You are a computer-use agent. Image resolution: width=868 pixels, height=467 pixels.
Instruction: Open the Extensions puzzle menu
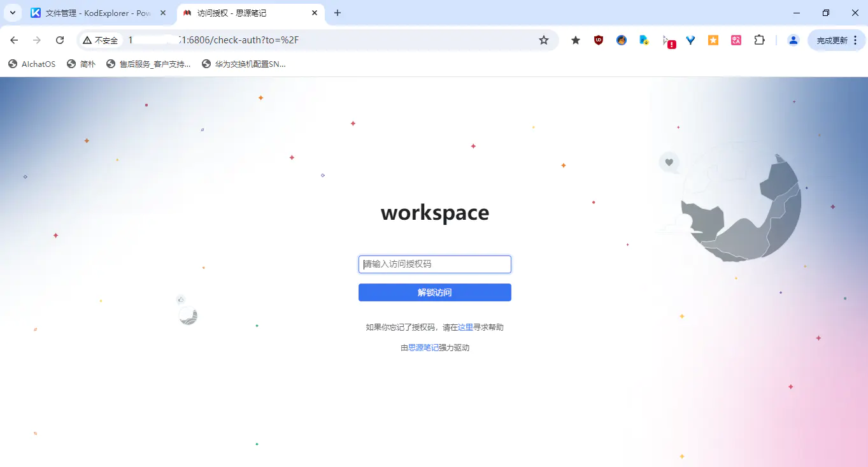pyautogui.click(x=759, y=40)
